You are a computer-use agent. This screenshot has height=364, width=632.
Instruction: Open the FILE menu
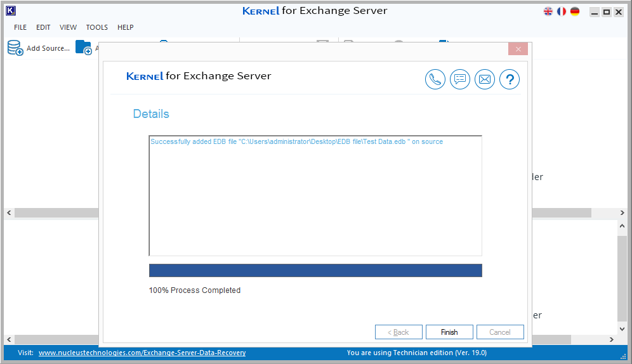(20, 27)
